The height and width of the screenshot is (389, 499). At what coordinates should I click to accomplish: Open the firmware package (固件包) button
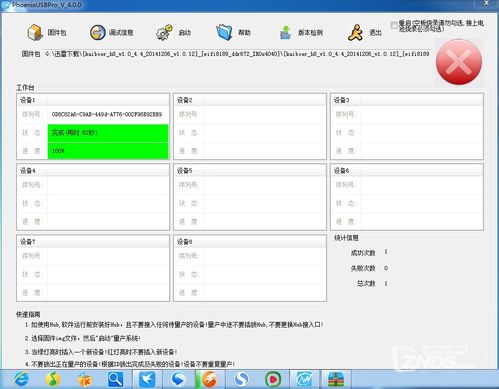(46, 32)
